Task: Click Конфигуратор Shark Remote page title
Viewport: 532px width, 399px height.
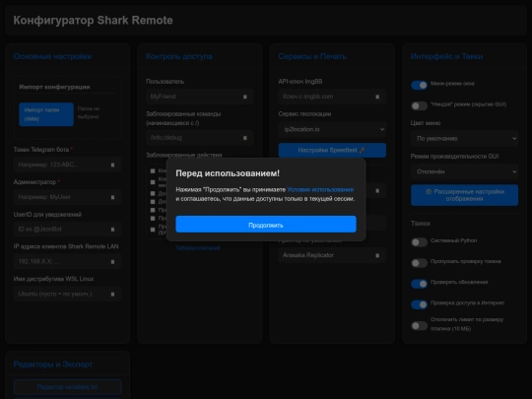Action: pyautogui.click(x=93, y=21)
